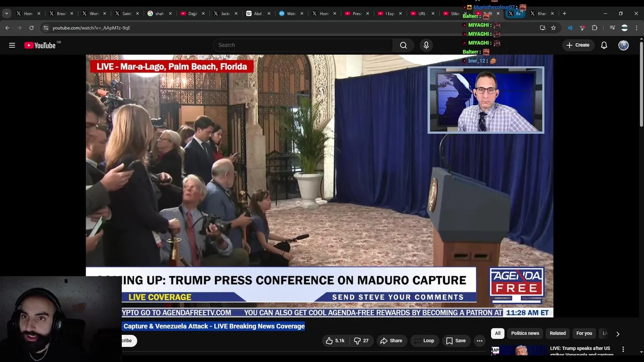Open the media control icon in toolbar

(x=612, y=28)
